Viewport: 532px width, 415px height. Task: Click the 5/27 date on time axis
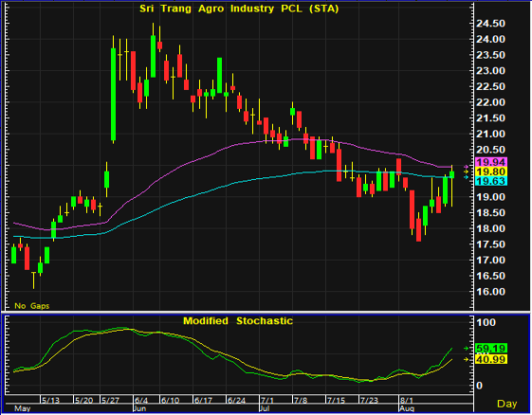pos(111,401)
